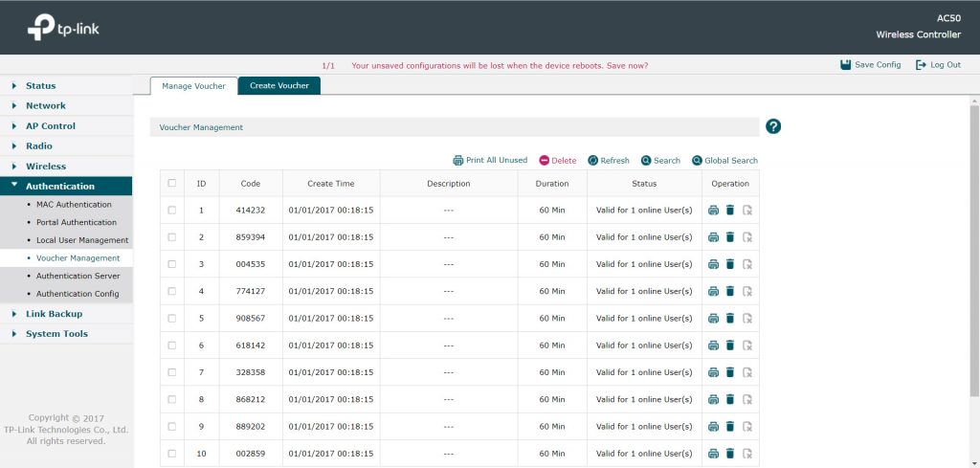Click the Print All Unused icon
980x468 pixels.
pyautogui.click(x=458, y=161)
